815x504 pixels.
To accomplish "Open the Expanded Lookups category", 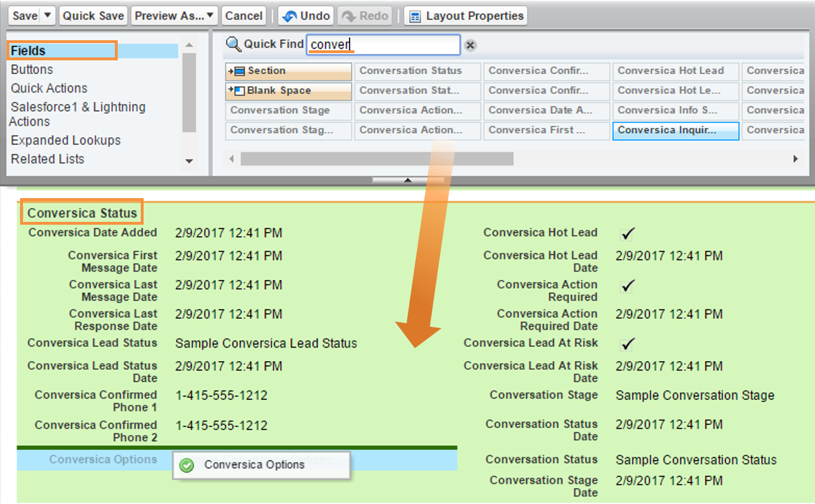I will pyautogui.click(x=65, y=140).
